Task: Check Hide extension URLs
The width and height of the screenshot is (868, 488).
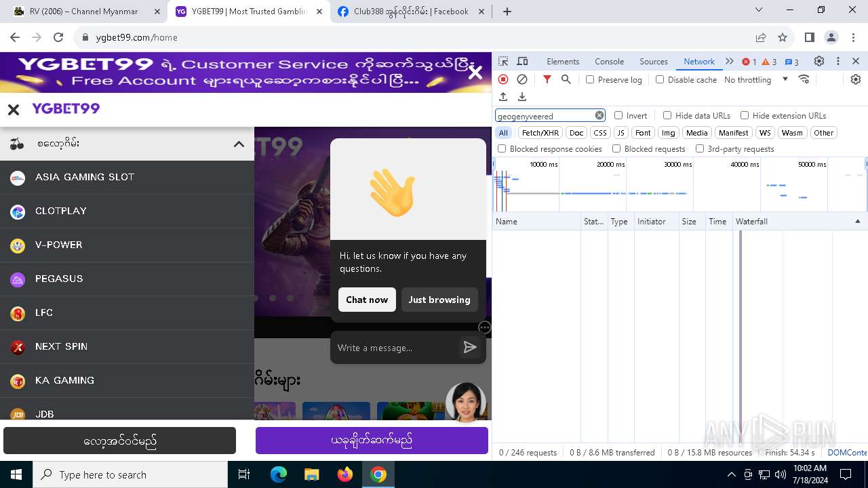Action: [x=745, y=115]
